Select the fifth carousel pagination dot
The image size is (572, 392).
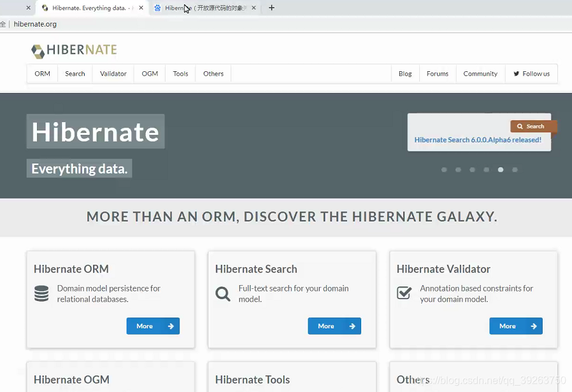click(500, 170)
